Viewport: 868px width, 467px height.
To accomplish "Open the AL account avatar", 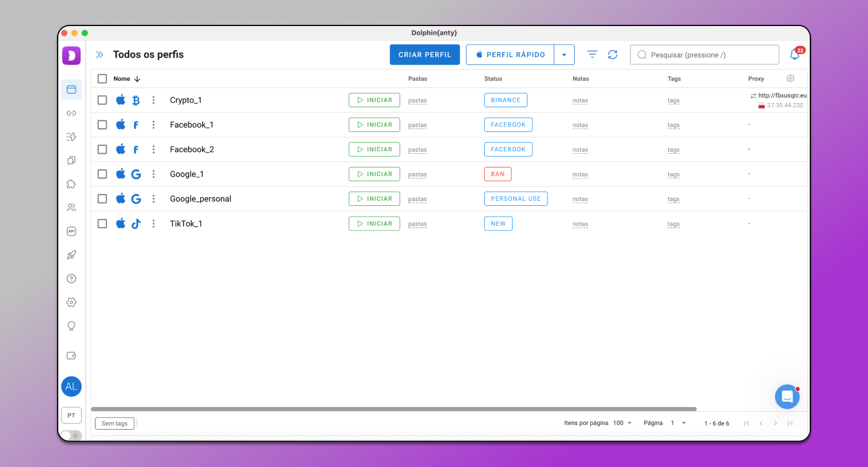I will click(71, 386).
